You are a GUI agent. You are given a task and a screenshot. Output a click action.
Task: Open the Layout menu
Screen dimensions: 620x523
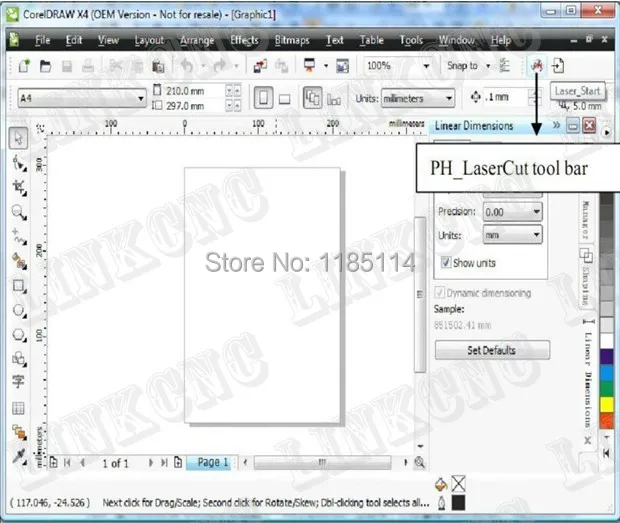[149, 40]
